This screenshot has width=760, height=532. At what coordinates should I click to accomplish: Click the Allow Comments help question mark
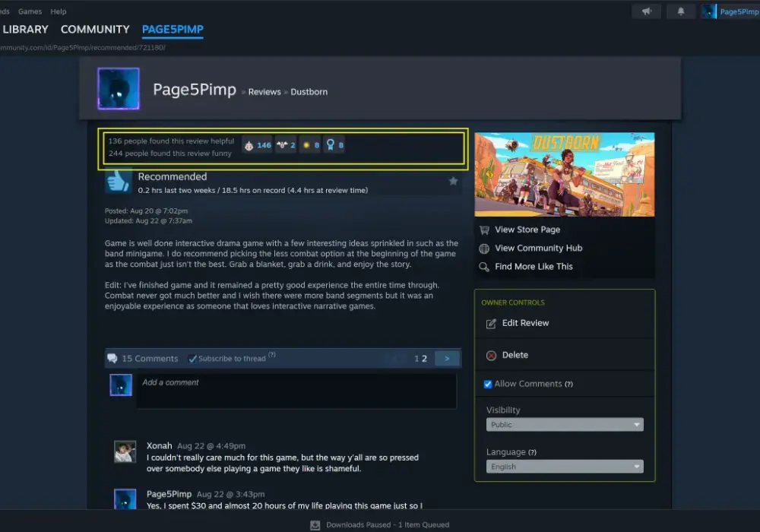[x=568, y=385]
